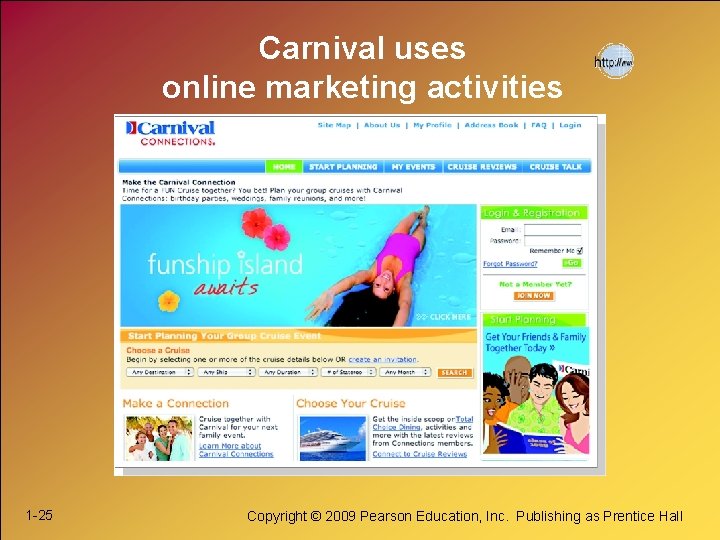Open the About Us link

coord(382,125)
